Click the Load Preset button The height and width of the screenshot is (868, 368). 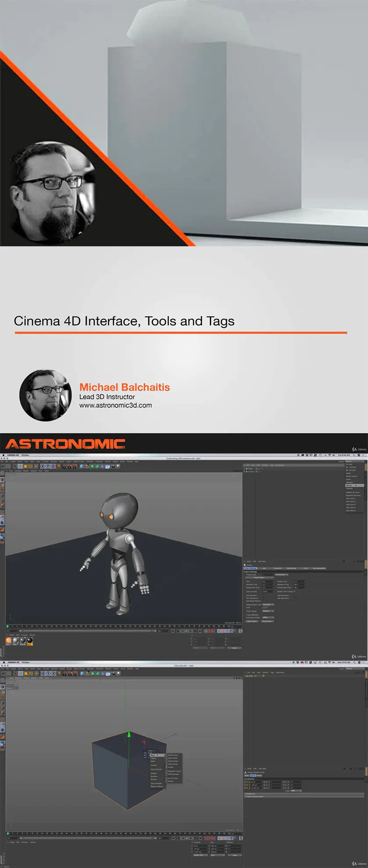[x=252, y=621]
